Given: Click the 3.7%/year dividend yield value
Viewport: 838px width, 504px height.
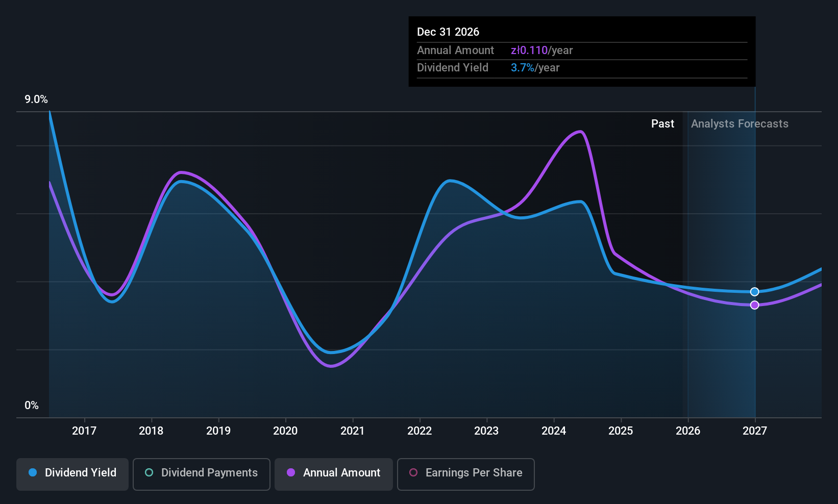Looking at the screenshot, I should coord(535,68).
